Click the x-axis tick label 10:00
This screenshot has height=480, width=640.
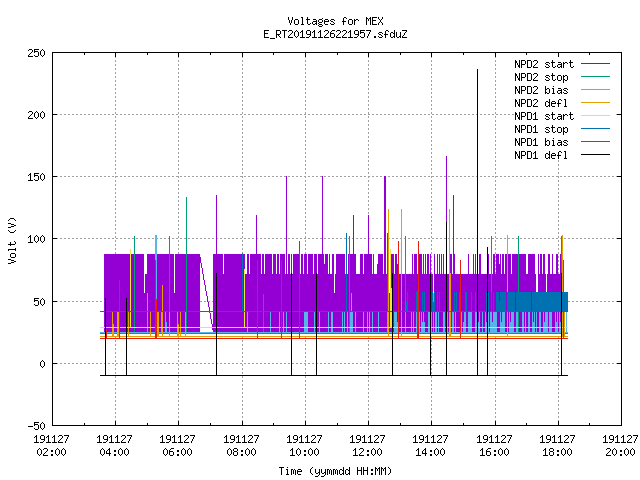(x=304, y=453)
